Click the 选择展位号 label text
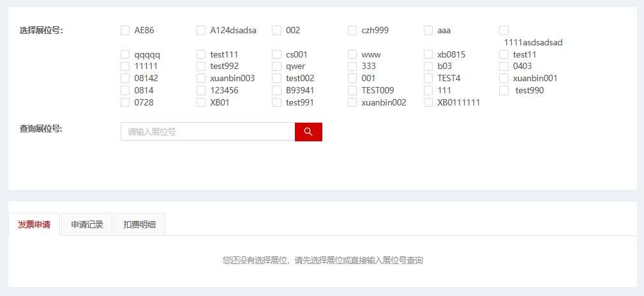 41,31
